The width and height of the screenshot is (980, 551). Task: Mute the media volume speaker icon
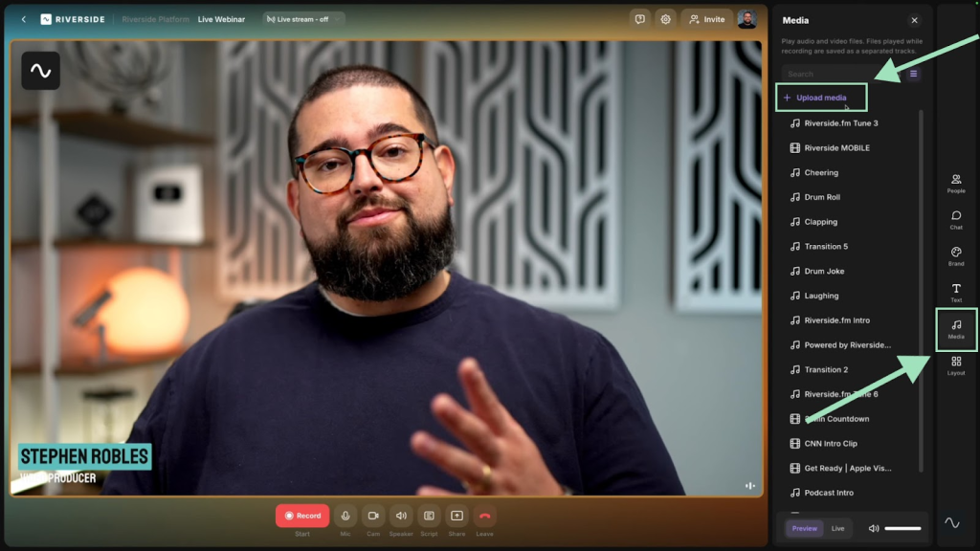tap(874, 528)
